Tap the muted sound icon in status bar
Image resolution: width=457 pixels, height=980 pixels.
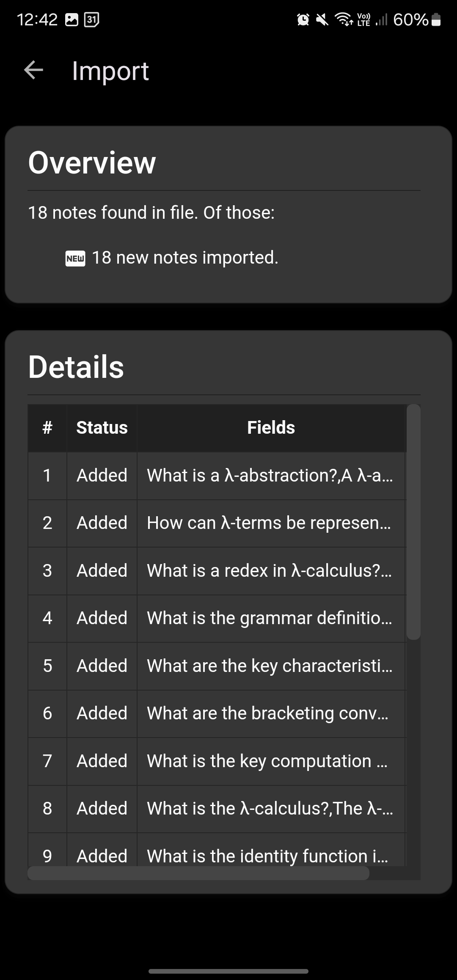(x=322, y=19)
